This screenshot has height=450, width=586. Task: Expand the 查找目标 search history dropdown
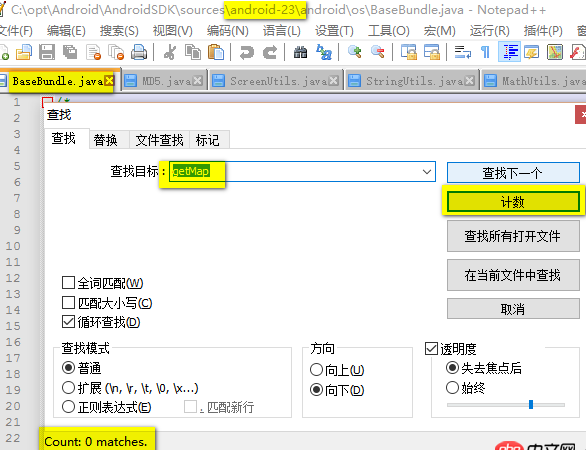tap(427, 172)
